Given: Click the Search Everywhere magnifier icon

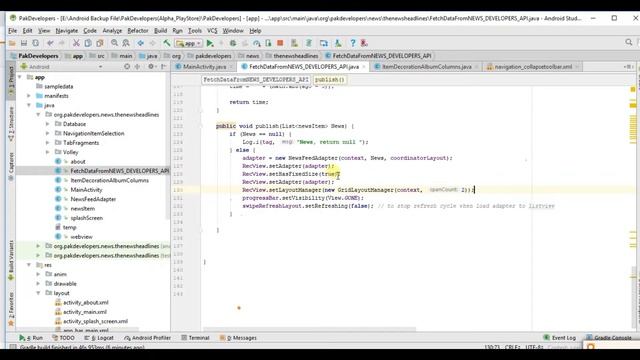Looking at the screenshot, I should (x=629, y=42).
